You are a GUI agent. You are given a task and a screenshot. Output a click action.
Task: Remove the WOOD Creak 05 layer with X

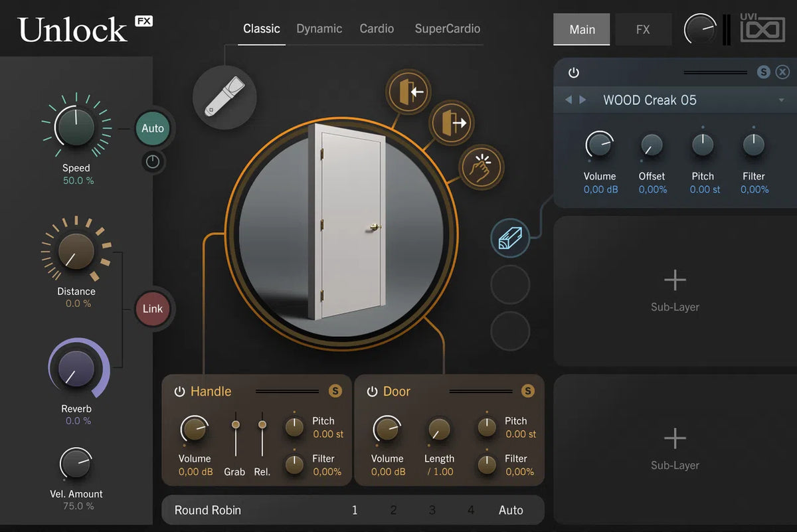[782, 72]
